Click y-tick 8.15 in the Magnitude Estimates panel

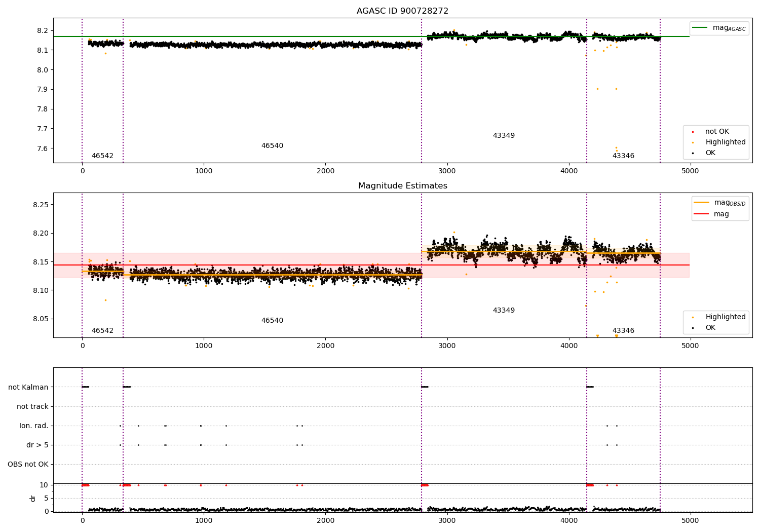(x=40, y=262)
